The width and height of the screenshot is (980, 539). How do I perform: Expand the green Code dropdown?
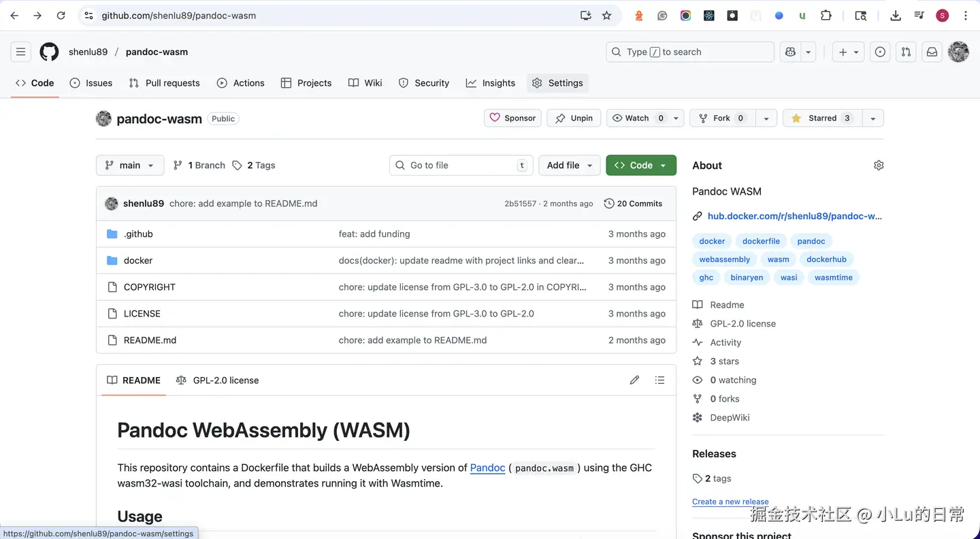pos(640,165)
